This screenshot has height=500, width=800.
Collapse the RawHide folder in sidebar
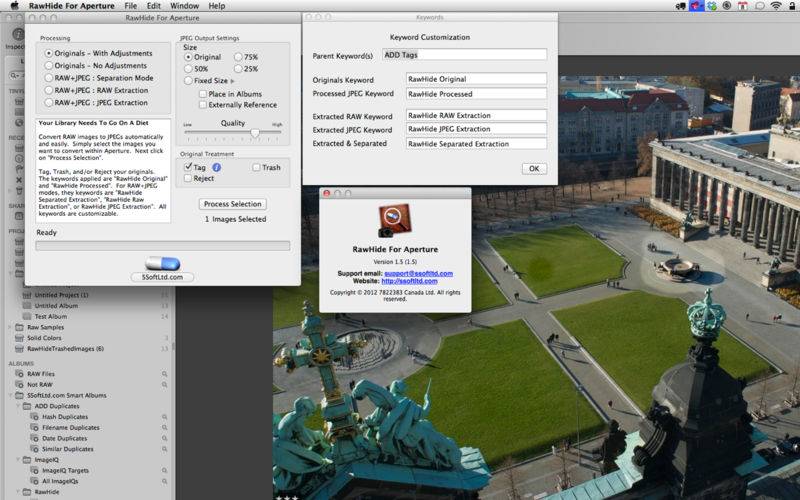click(x=18, y=492)
